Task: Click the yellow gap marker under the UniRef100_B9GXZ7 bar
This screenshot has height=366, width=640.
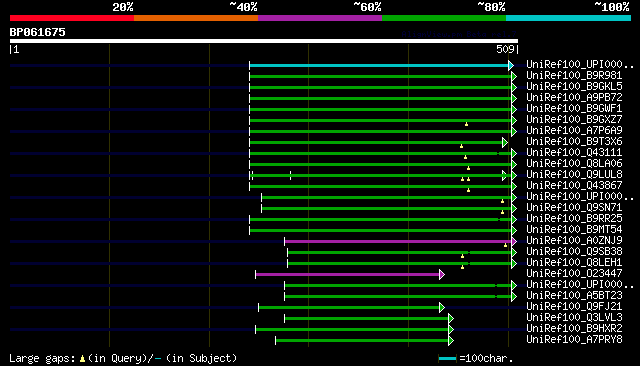Action: click(x=466, y=124)
